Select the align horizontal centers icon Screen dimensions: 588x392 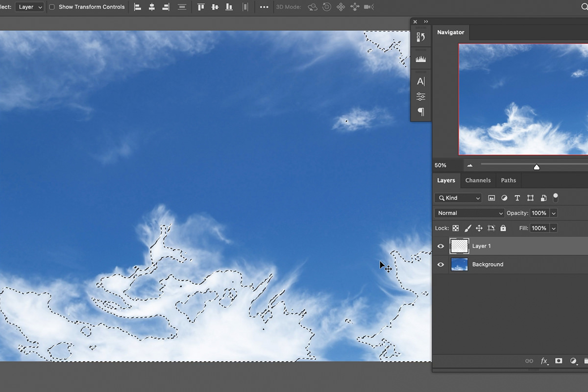coord(151,7)
